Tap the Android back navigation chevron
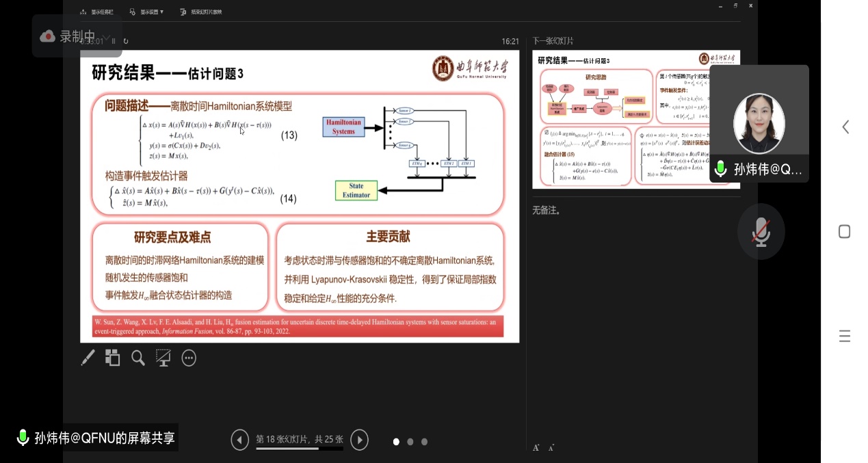 (845, 127)
